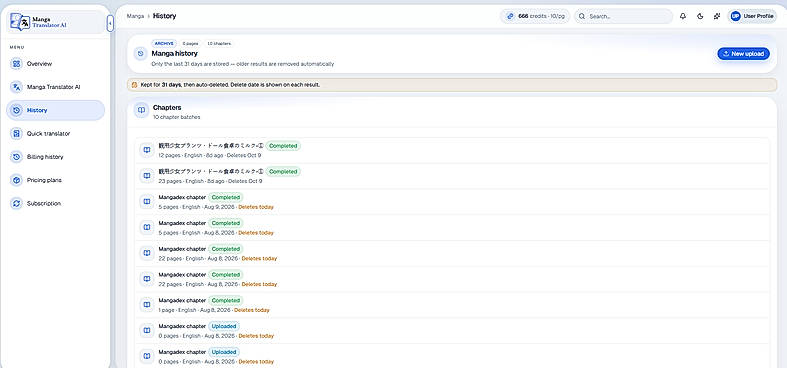Click book icon of 5 pages Aug 8 row

(147, 227)
